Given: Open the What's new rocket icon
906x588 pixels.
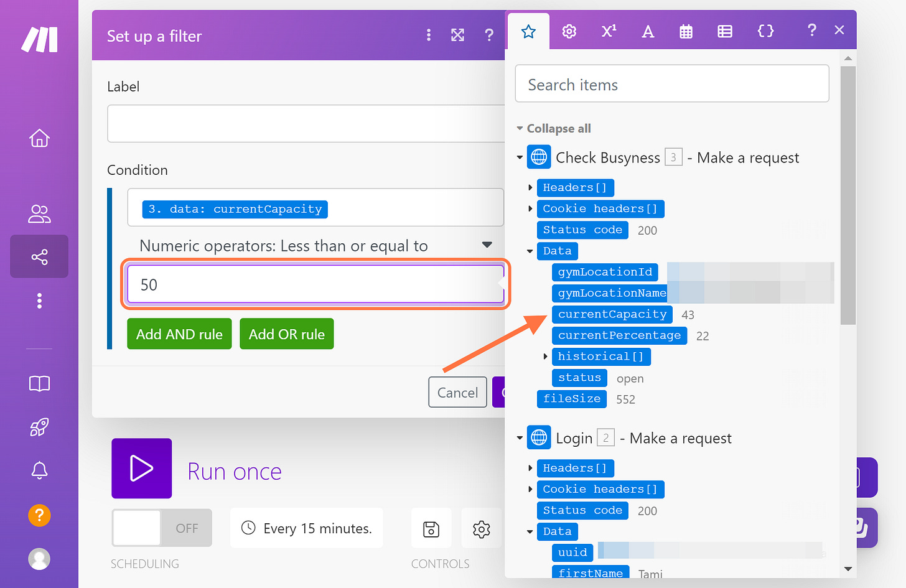Looking at the screenshot, I should [x=39, y=427].
